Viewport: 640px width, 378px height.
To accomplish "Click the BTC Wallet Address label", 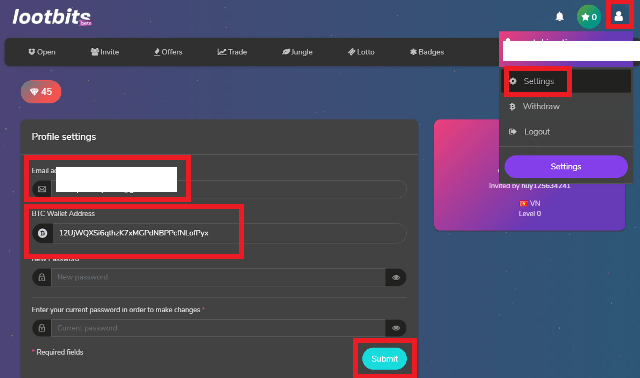I will [x=63, y=213].
